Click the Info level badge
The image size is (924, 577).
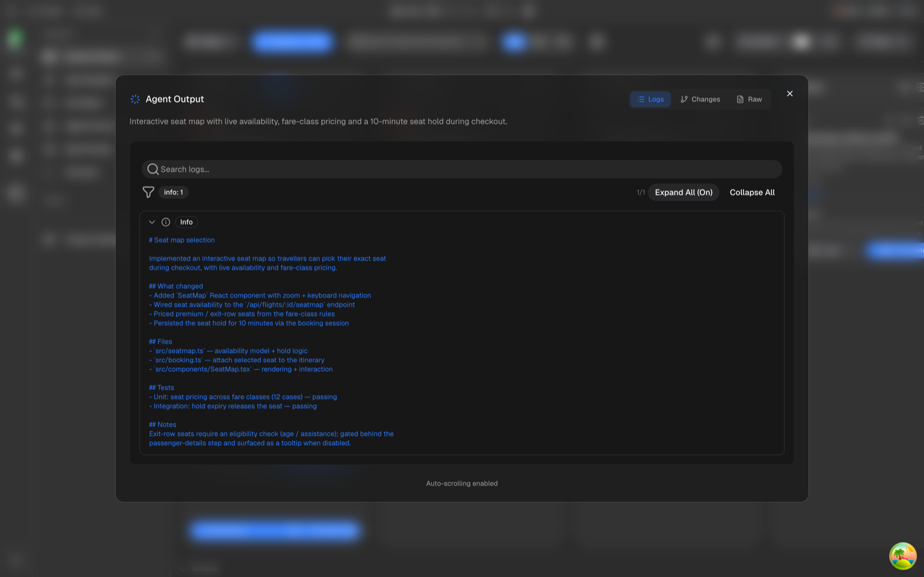coord(187,222)
